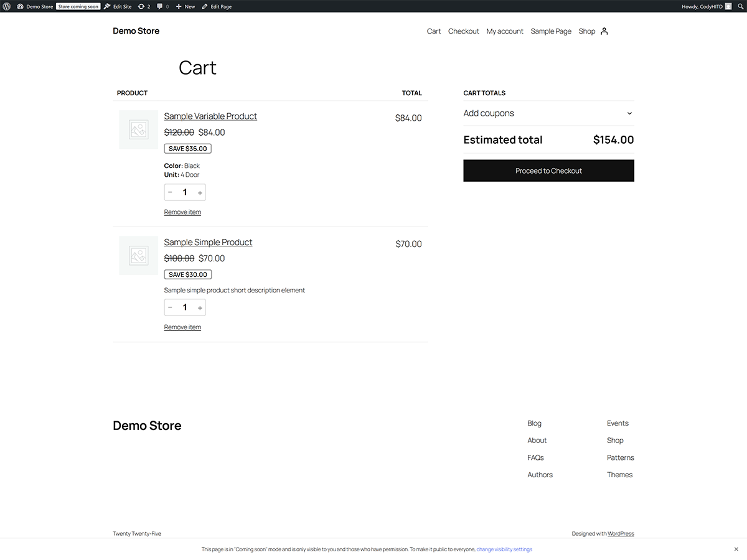Image resolution: width=747 pixels, height=560 pixels.
Task: Open the + New menu in admin bar
Action: click(184, 6)
